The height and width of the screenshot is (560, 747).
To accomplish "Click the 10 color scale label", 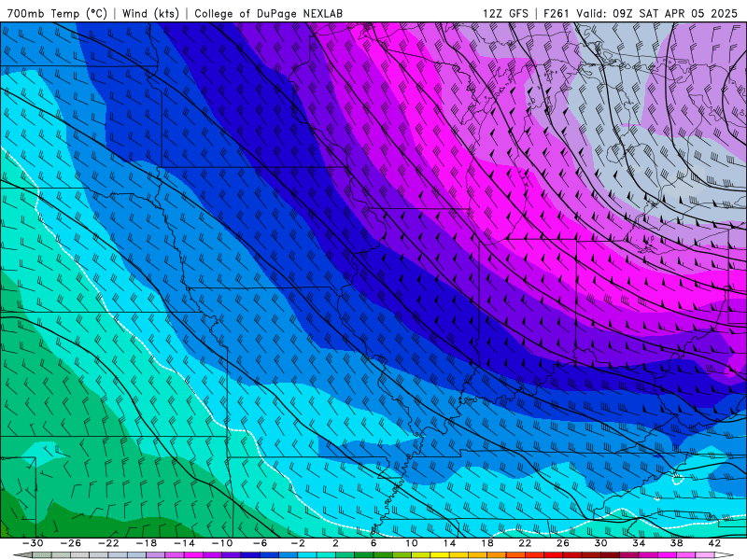I will pyautogui.click(x=411, y=543).
